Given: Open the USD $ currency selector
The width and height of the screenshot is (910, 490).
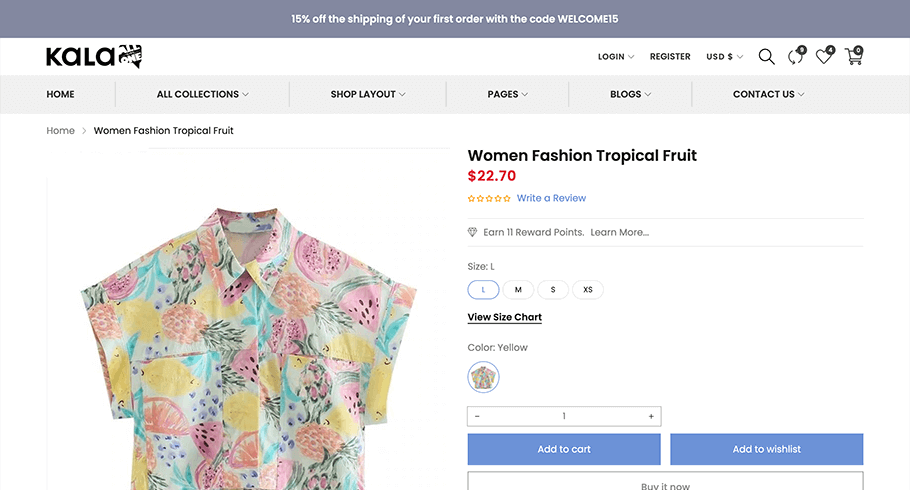Looking at the screenshot, I should tap(724, 56).
